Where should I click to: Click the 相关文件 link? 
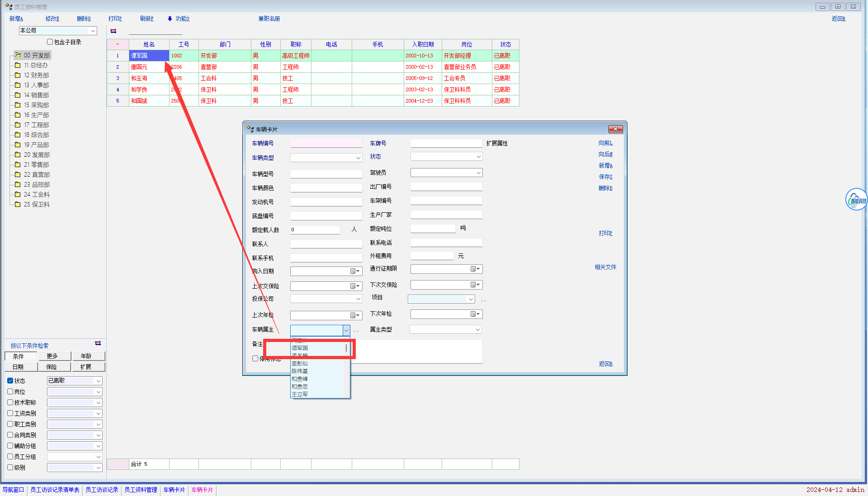point(605,267)
